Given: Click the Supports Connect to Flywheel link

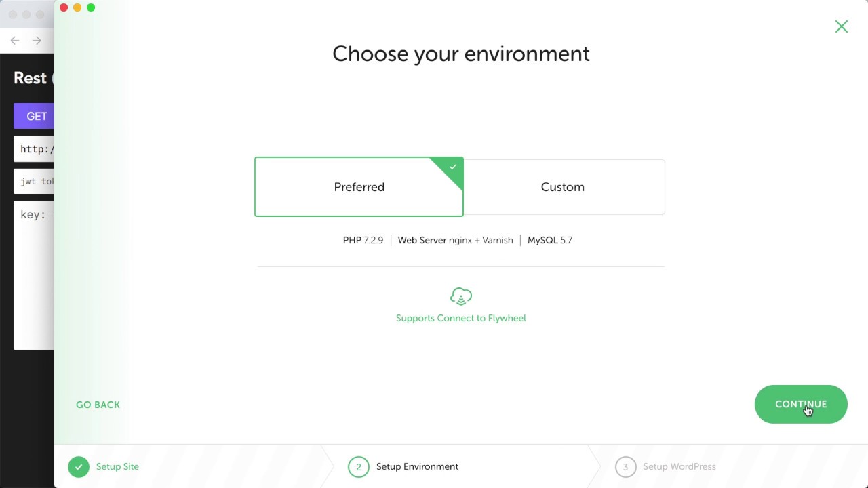Looking at the screenshot, I should point(461,318).
